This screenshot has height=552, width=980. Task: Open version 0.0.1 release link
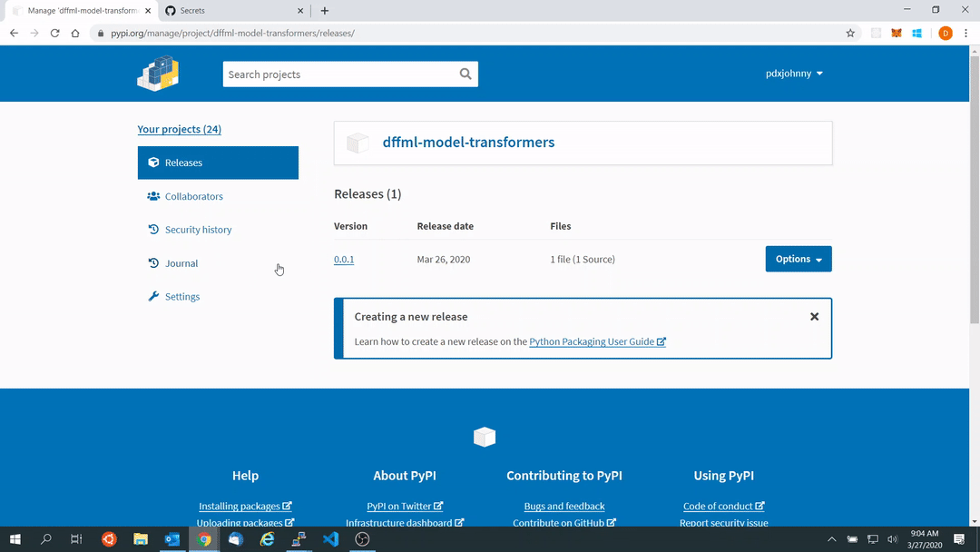pyautogui.click(x=344, y=259)
